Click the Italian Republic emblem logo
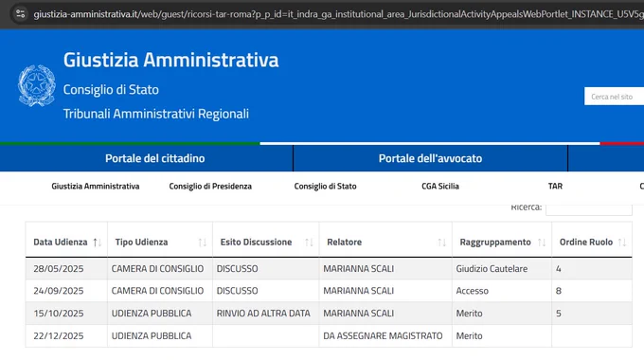The image size is (644, 360). coord(37,86)
